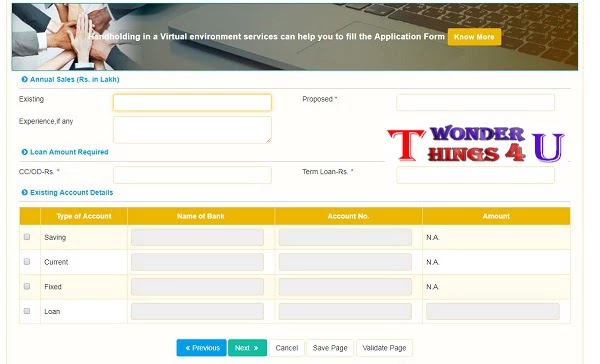Click the Saving row label
Image resolution: width=600 pixels, height=364 pixels.
[x=55, y=237]
